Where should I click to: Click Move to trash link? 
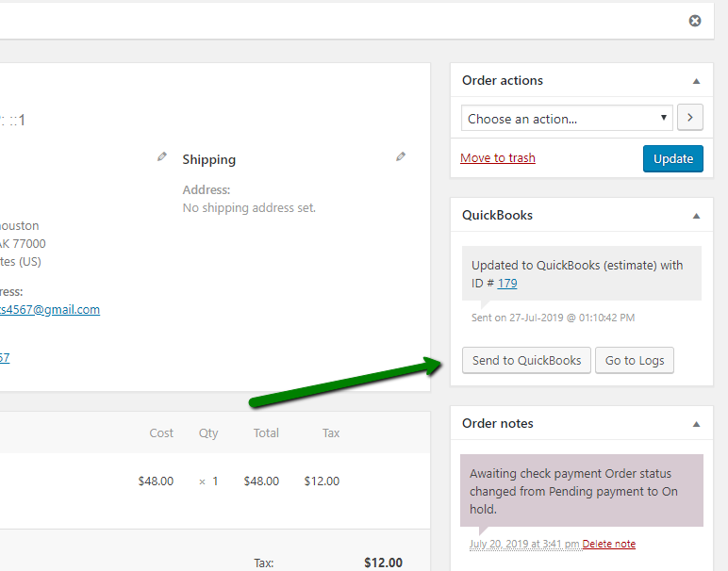pyautogui.click(x=498, y=157)
